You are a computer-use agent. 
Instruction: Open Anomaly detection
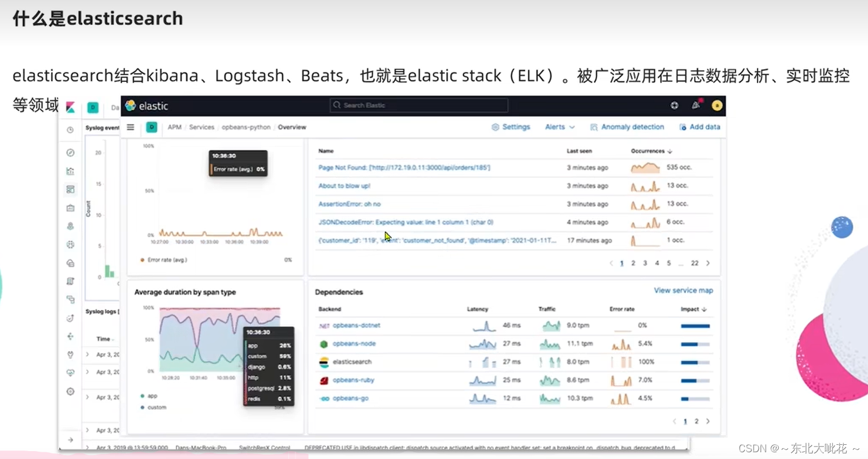(x=627, y=127)
